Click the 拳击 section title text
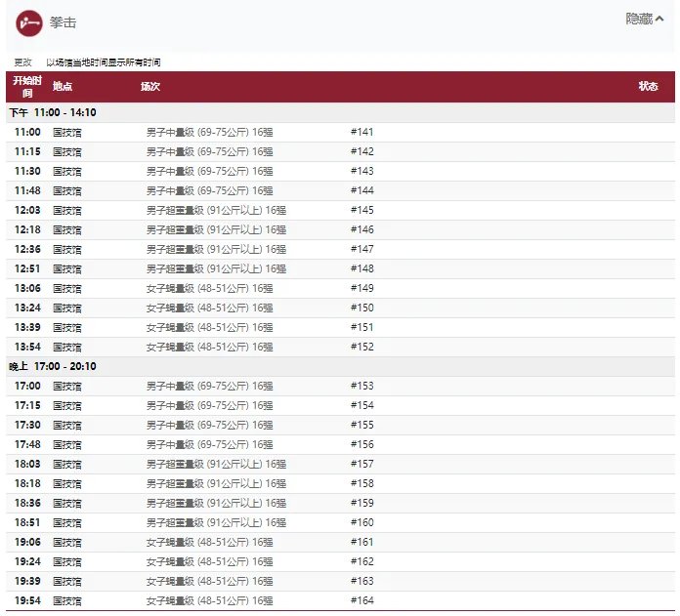The image size is (680, 616). (63, 21)
